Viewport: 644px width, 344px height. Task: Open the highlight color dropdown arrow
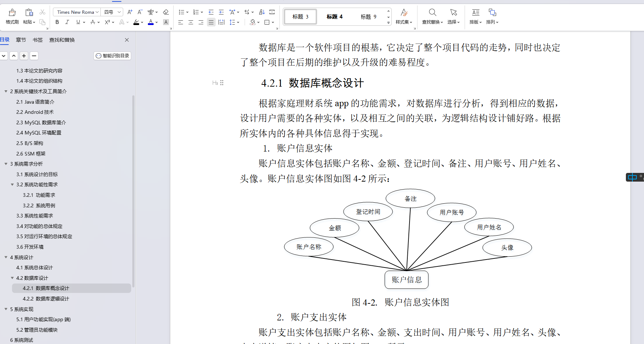point(142,22)
